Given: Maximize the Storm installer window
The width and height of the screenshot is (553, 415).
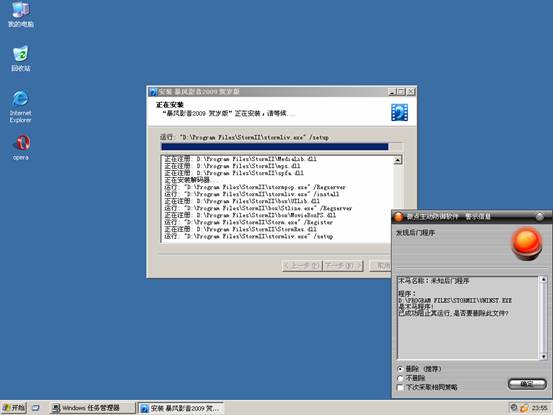Looking at the screenshot, I should pyautogui.click(x=401, y=92).
